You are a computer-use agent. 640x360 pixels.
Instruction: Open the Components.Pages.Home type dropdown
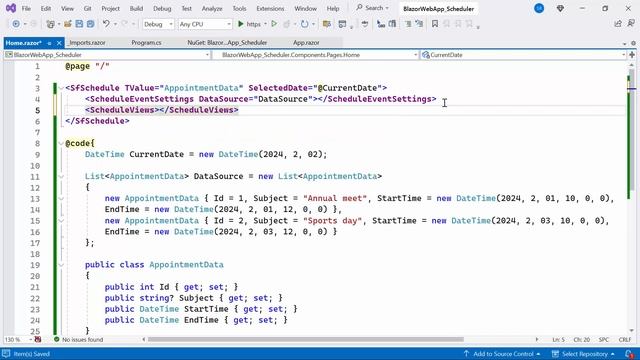coord(316,55)
